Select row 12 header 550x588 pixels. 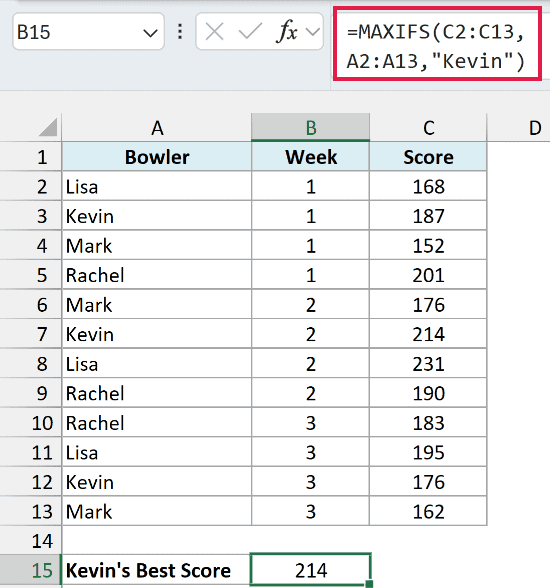click(x=31, y=482)
